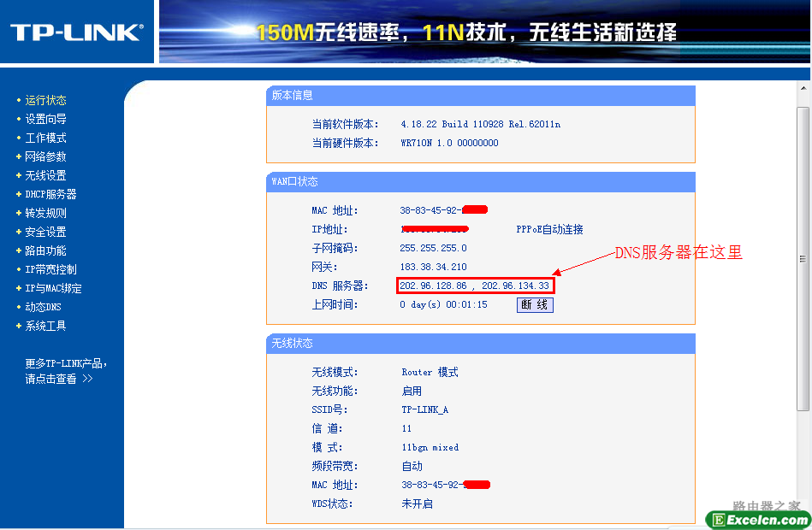Screen dimensions: 812x530
Task: Click uptime 0 day(s) 00:01:15 value
Action: click(443, 305)
